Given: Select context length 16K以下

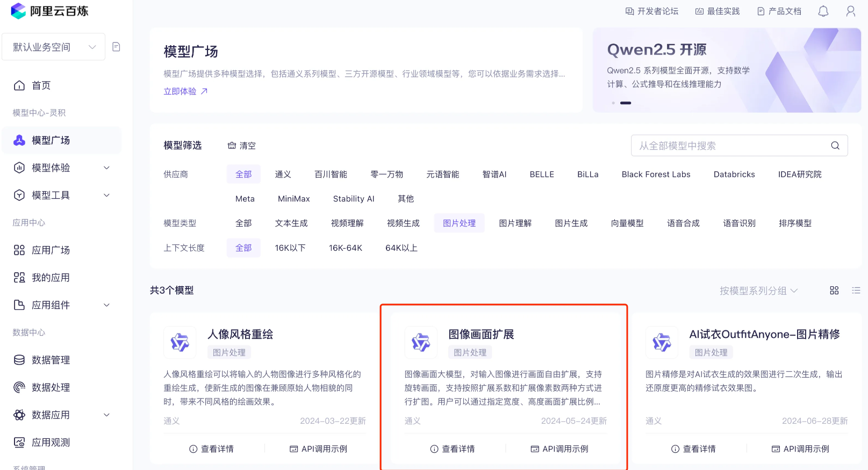Looking at the screenshot, I should pos(290,248).
